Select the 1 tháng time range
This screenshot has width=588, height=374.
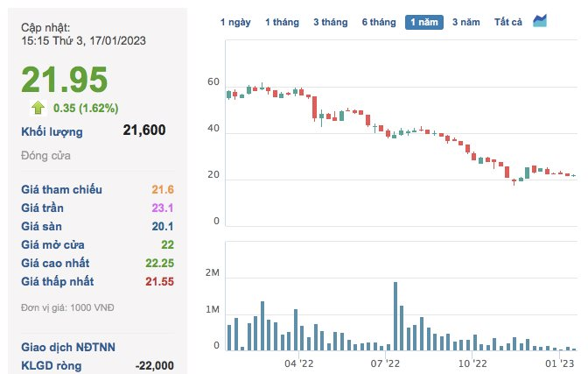[x=283, y=22]
